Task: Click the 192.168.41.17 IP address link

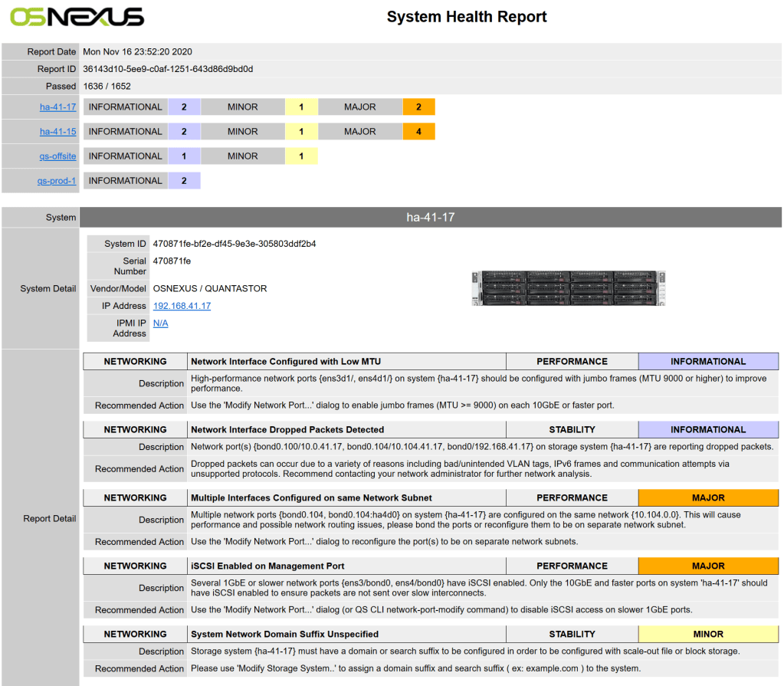Action: click(182, 306)
